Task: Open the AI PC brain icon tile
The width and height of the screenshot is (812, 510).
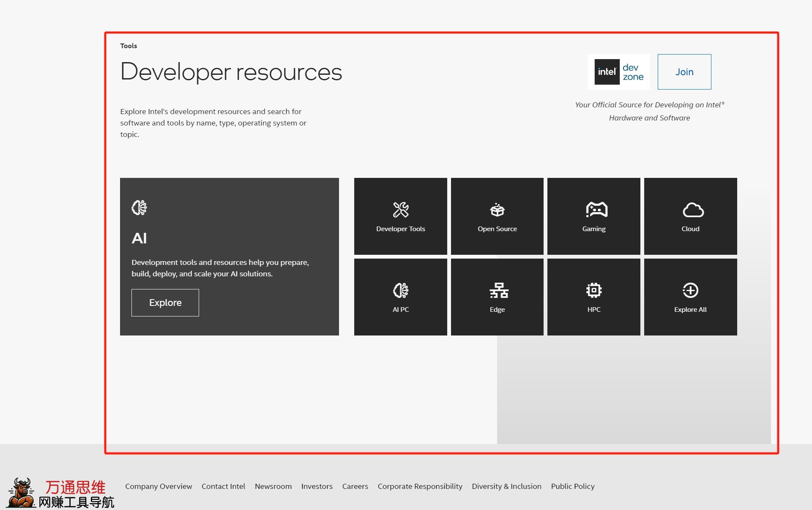Action: 400,297
